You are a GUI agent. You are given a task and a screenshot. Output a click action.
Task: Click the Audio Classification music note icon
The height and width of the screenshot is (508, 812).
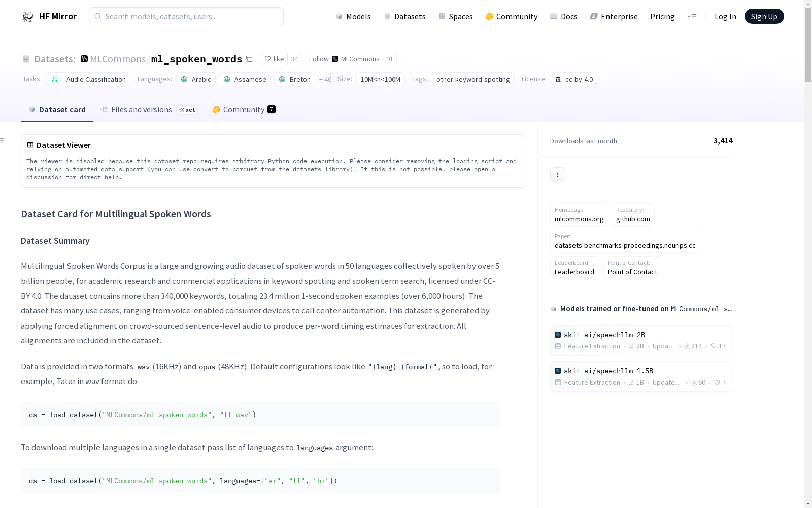pyautogui.click(x=55, y=79)
